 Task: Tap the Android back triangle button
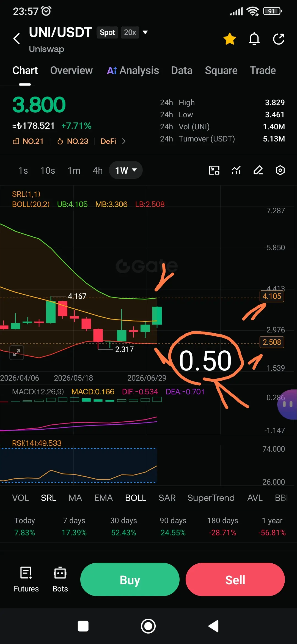pos(213,626)
